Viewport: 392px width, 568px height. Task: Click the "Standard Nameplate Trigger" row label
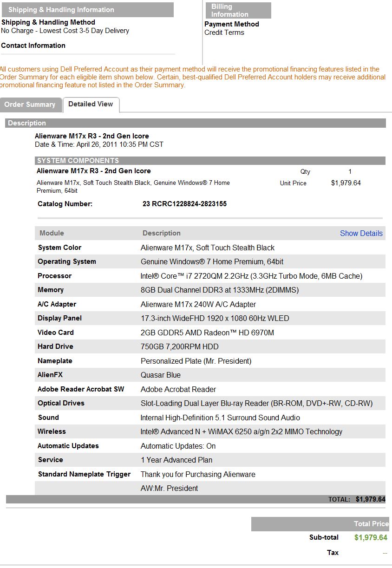(x=84, y=474)
